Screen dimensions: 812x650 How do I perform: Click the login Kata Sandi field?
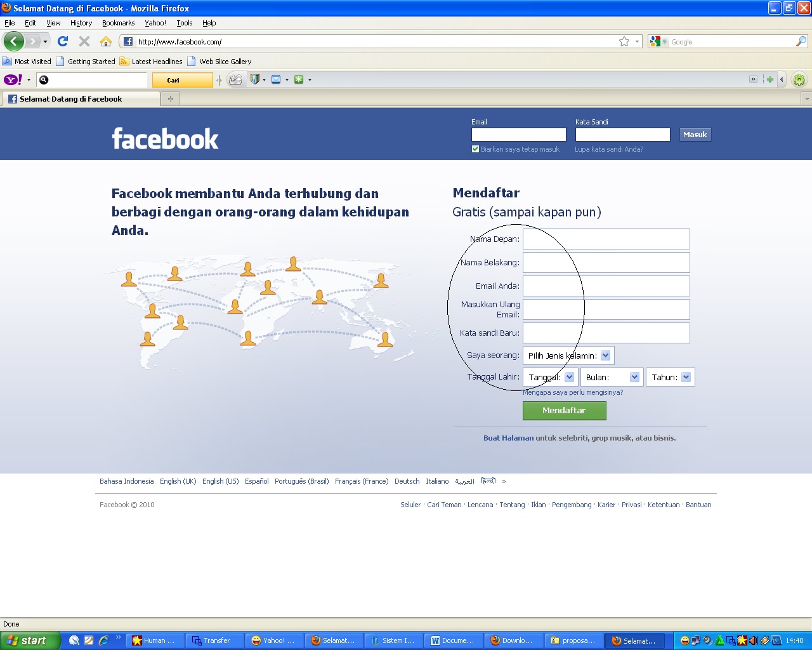click(x=622, y=135)
